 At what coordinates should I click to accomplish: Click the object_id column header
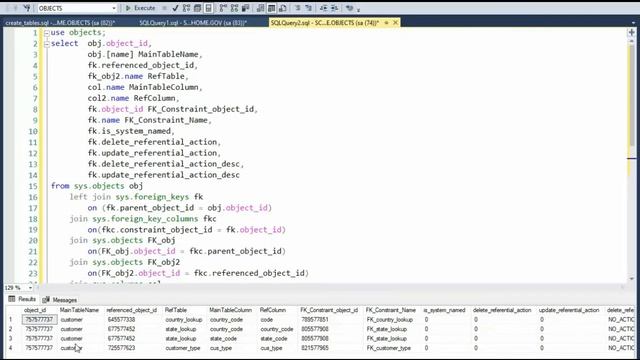coord(35,310)
